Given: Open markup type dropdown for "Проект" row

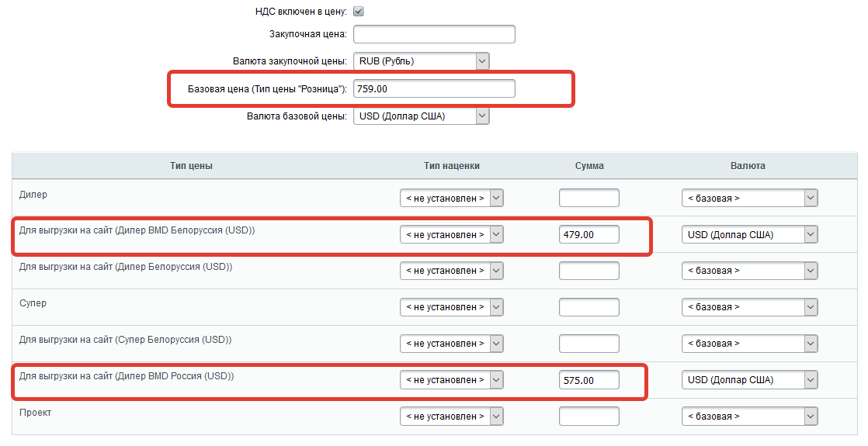Looking at the screenshot, I should (452, 417).
